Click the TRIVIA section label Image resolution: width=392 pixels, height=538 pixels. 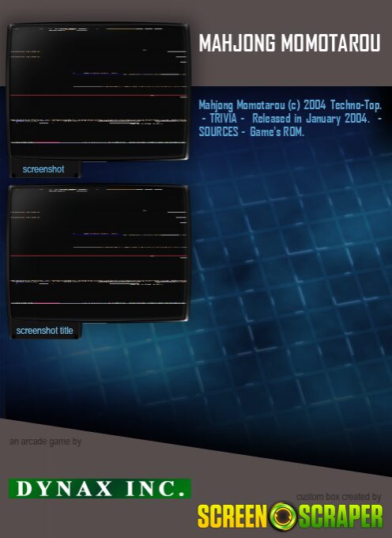tap(224, 119)
